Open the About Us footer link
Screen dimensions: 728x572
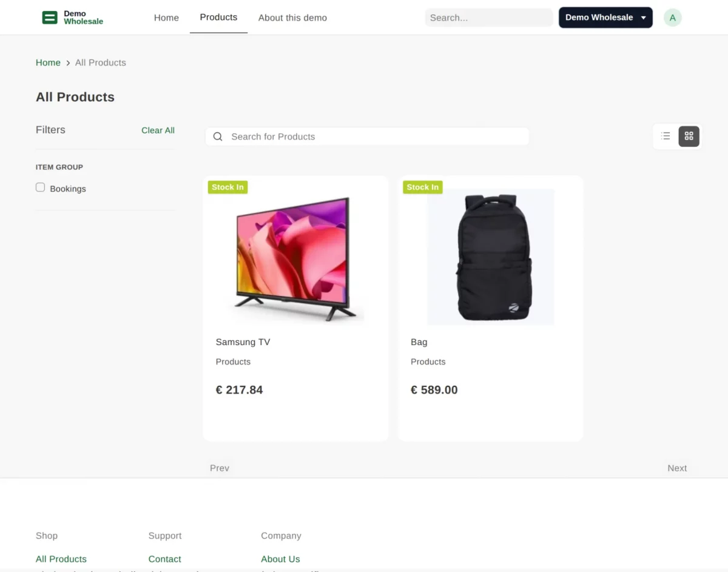[280, 559]
